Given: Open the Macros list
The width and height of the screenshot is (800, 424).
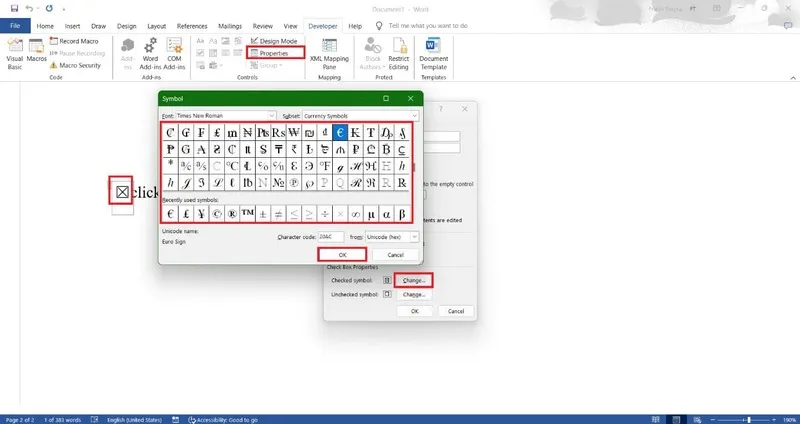Looking at the screenshot, I should [x=36, y=51].
